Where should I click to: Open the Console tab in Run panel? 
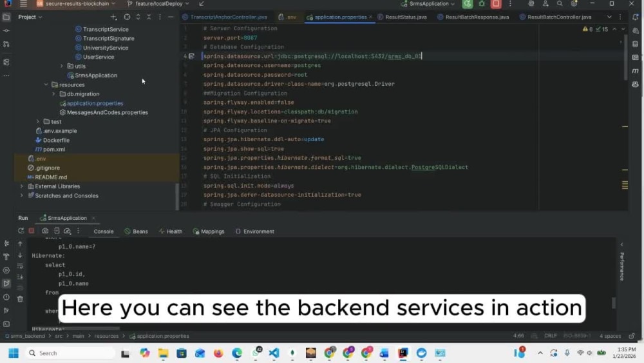click(x=104, y=231)
